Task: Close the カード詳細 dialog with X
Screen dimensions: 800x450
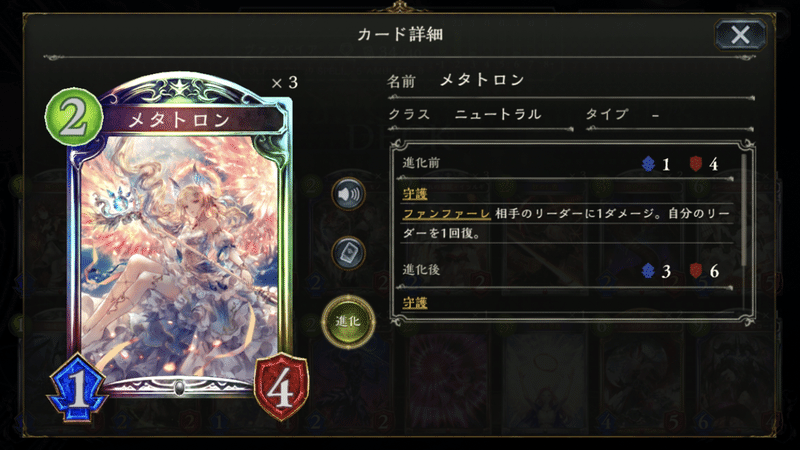Action: [x=740, y=35]
